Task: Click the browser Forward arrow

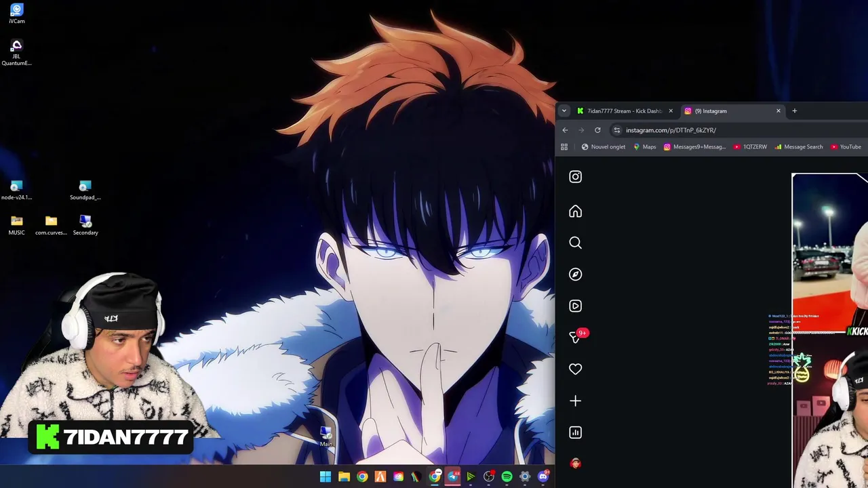Action: pyautogui.click(x=581, y=130)
